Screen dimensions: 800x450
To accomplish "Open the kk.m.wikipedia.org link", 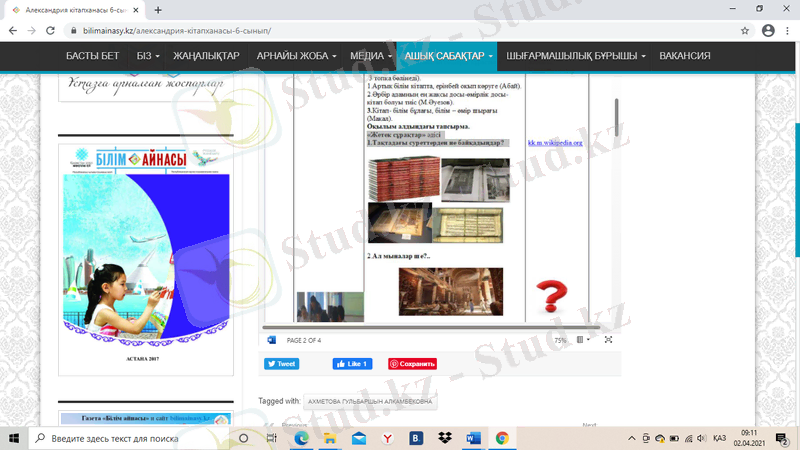I will pyautogui.click(x=555, y=143).
